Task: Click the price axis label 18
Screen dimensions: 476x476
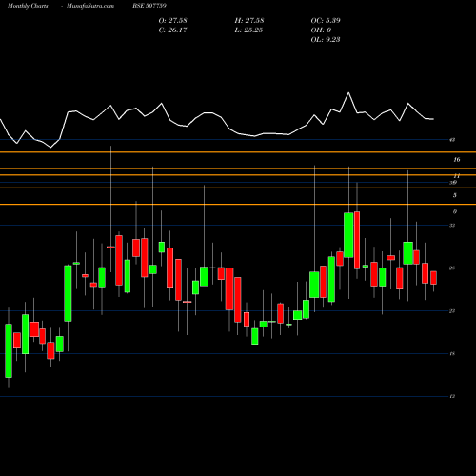Action: pyautogui.click(x=452, y=353)
